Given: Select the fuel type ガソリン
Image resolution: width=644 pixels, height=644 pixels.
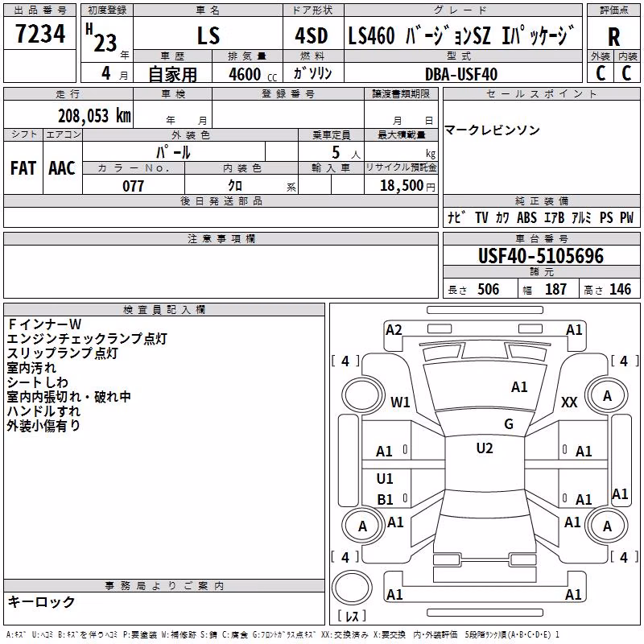Looking at the screenshot, I should click(x=312, y=73).
